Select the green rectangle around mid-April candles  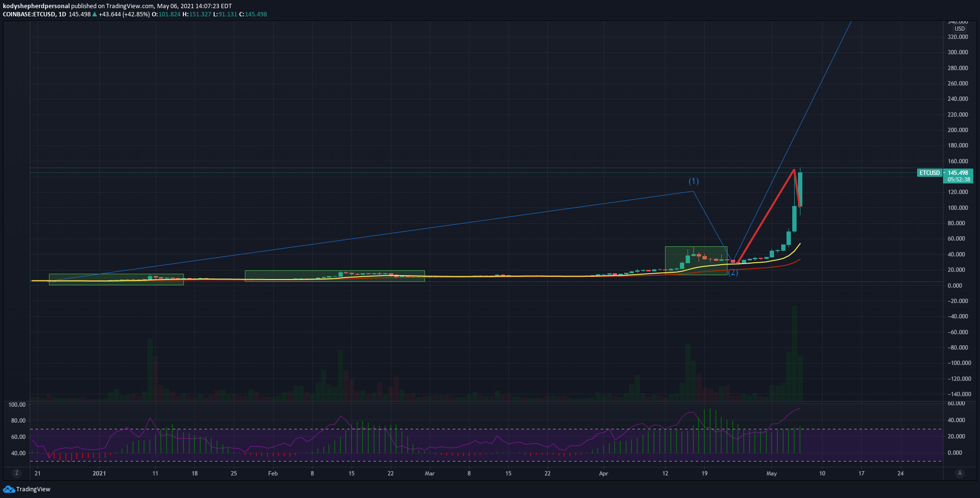pos(696,260)
